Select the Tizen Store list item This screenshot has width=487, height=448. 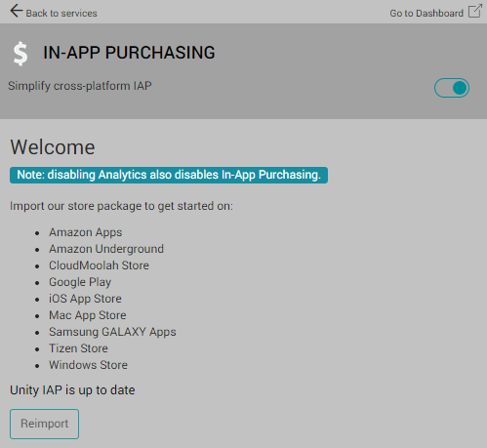78,348
